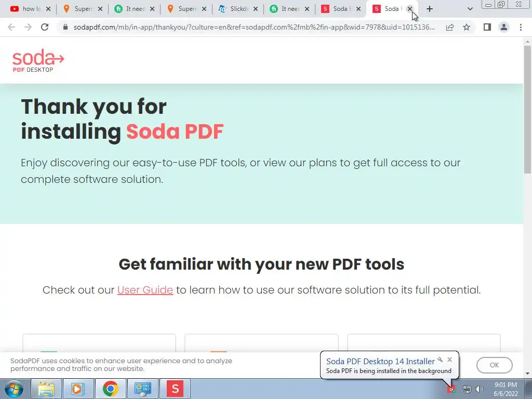The width and height of the screenshot is (532, 399).
Task: Close the Soda PDF installer notification
Action: 450,360
